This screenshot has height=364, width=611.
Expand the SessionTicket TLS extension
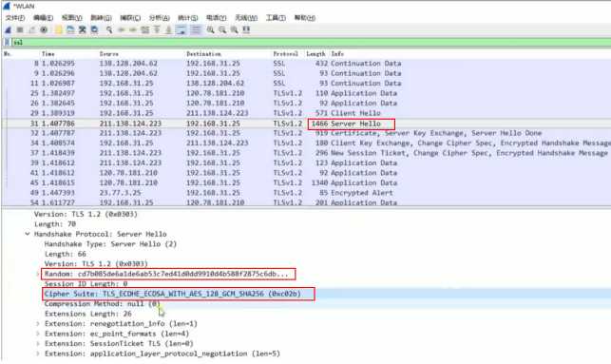tap(38, 344)
